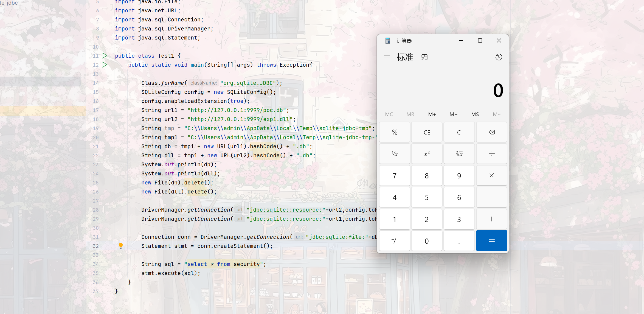Click the MC memory clear button
The height and width of the screenshot is (314, 644).
389,114
